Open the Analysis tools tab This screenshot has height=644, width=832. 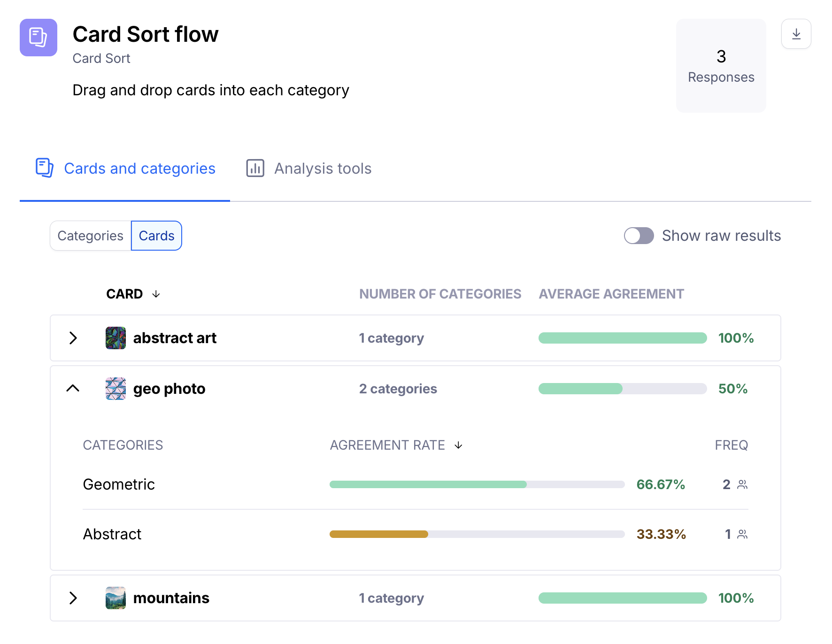tap(323, 168)
